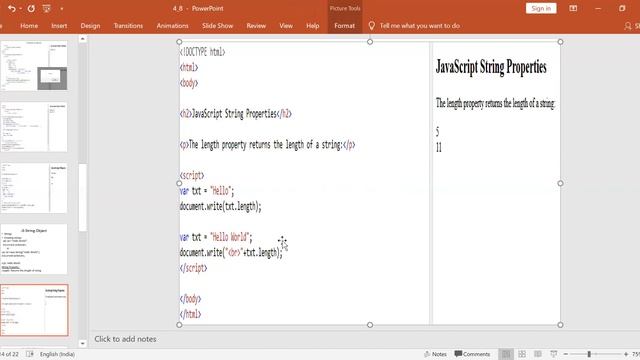The width and height of the screenshot is (640, 360).
Task: Click the top-left picture sizing handle
Action: coord(179,42)
